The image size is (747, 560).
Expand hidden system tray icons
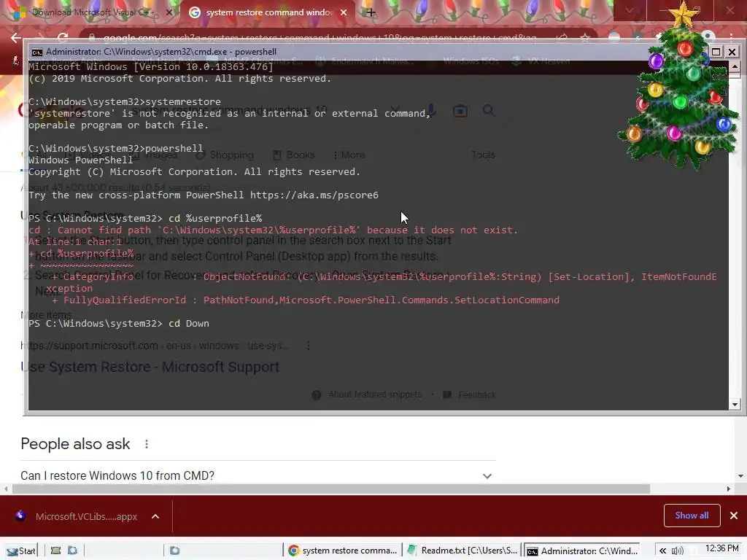[662, 551]
